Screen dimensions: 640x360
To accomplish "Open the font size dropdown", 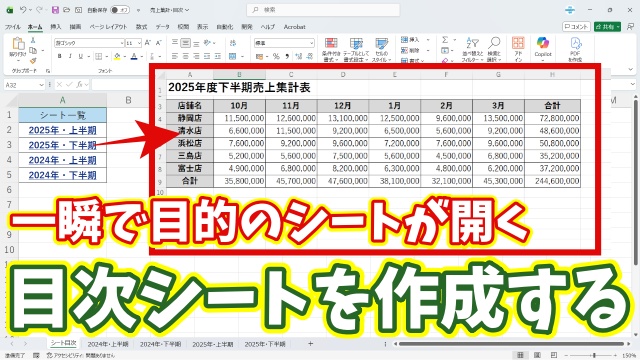I will [139, 43].
